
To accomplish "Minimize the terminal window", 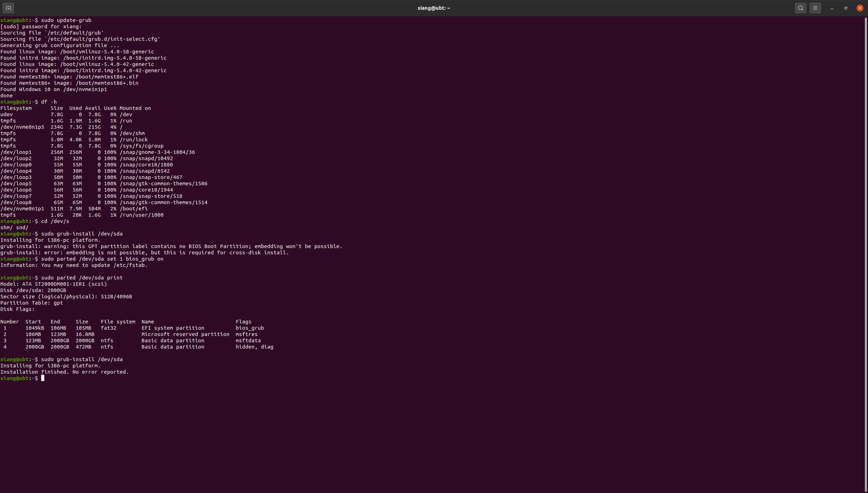I will (x=832, y=8).
